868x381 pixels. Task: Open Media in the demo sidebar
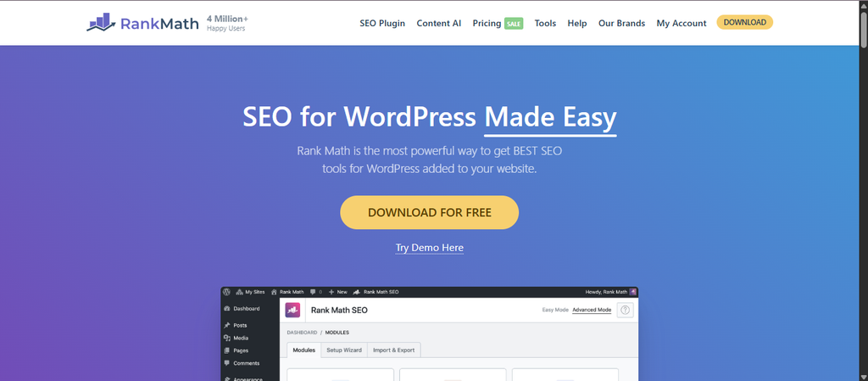pos(236,338)
